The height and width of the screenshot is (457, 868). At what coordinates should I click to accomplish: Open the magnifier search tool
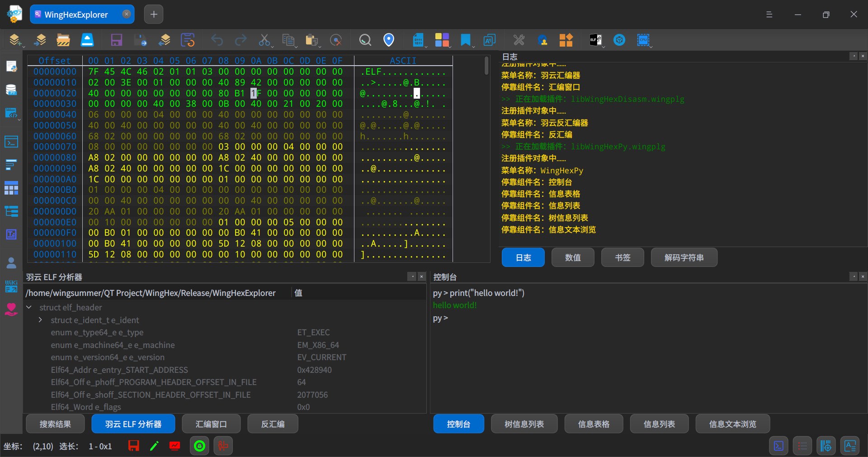tap(365, 40)
